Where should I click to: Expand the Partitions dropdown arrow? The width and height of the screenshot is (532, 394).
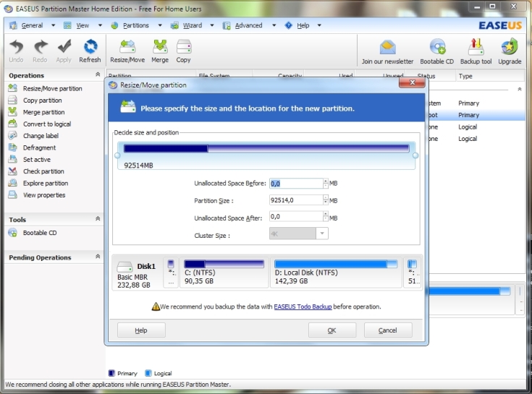[160, 25]
